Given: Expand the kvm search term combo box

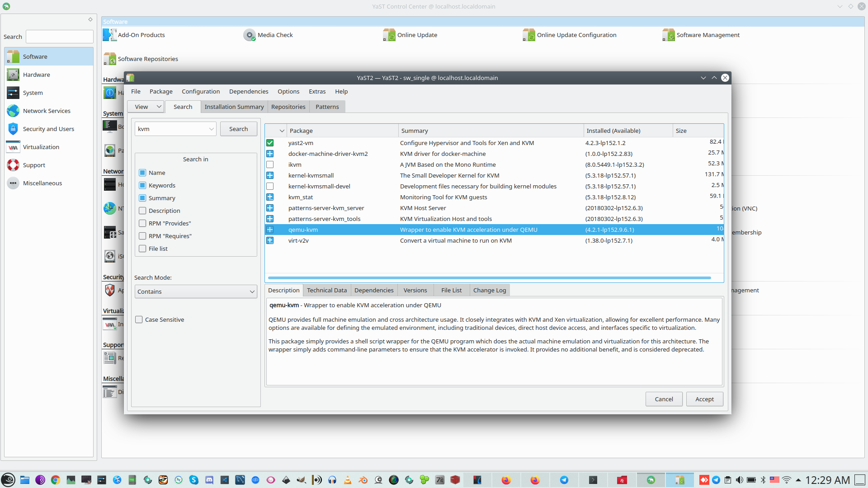Looking at the screenshot, I should 211,129.
